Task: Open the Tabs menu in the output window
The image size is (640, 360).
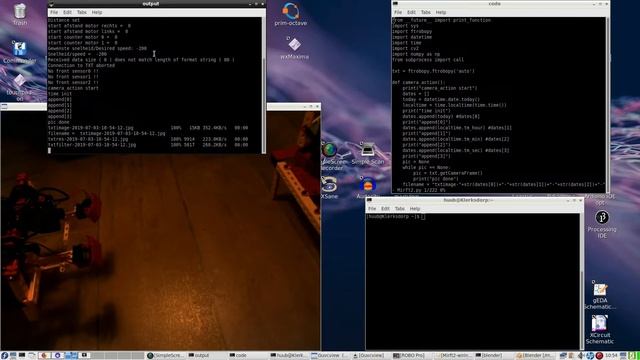Action: (x=82, y=12)
